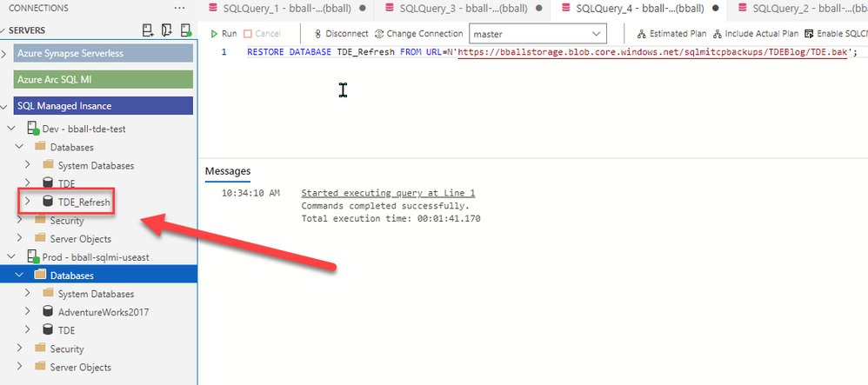Image resolution: width=868 pixels, height=385 pixels.
Task: Click the Total execution time message
Action: (x=391, y=218)
